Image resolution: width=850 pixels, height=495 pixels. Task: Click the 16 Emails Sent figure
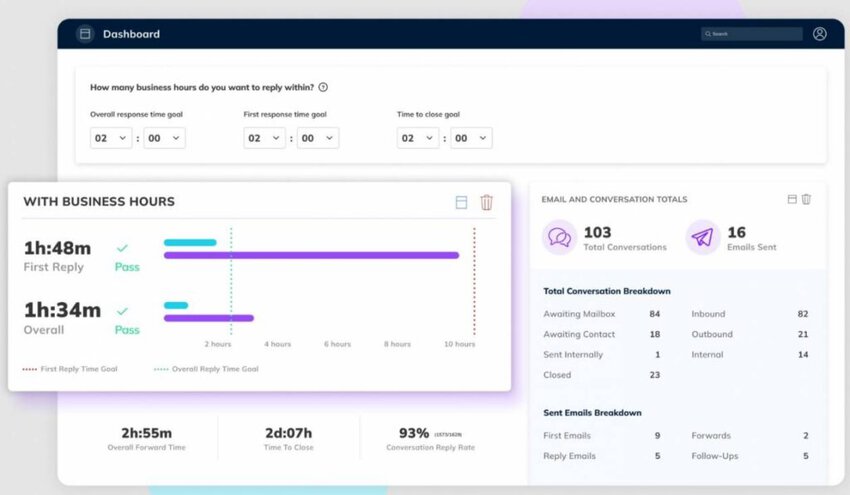pyautogui.click(x=736, y=232)
